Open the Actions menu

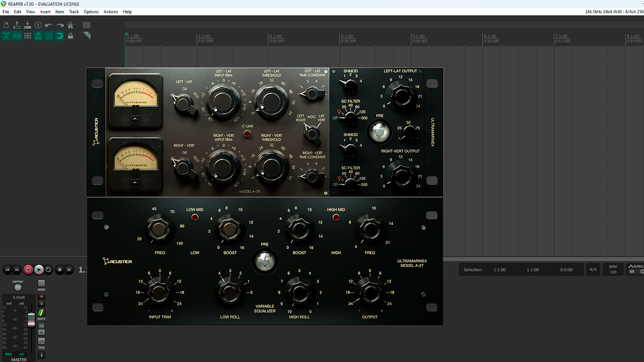[111, 12]
